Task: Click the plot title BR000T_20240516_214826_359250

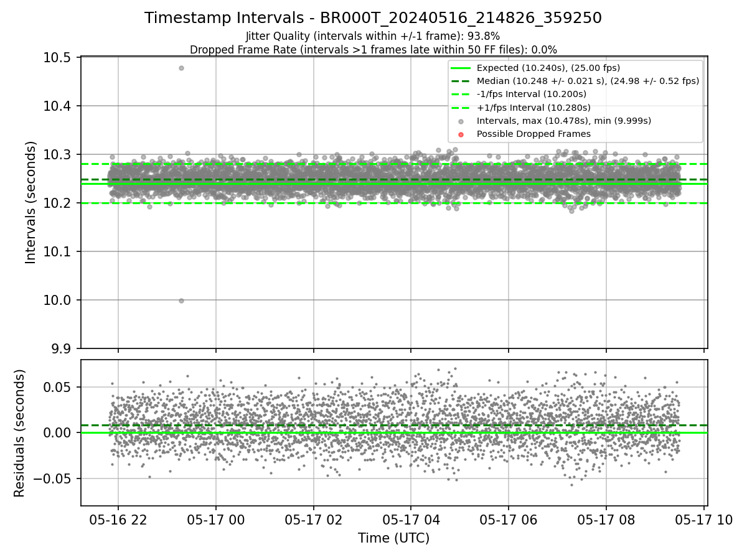Action: click(373, 18)
